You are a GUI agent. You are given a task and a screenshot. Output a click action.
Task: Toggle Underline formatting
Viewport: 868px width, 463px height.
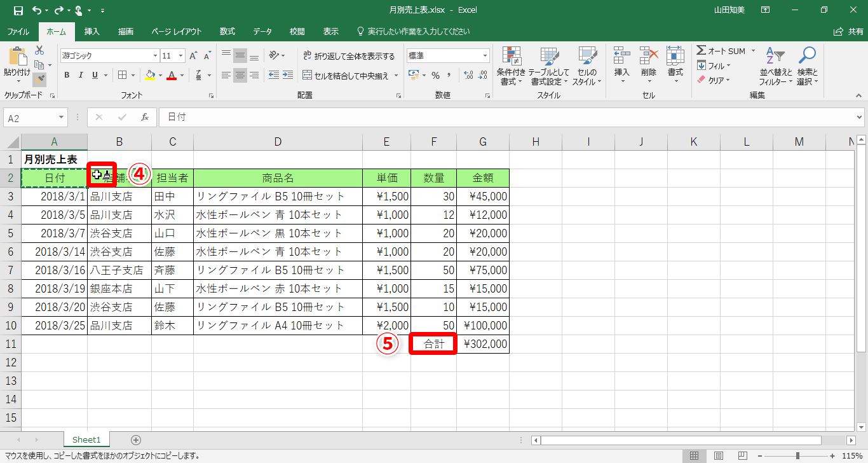click(x=95, y=76)
